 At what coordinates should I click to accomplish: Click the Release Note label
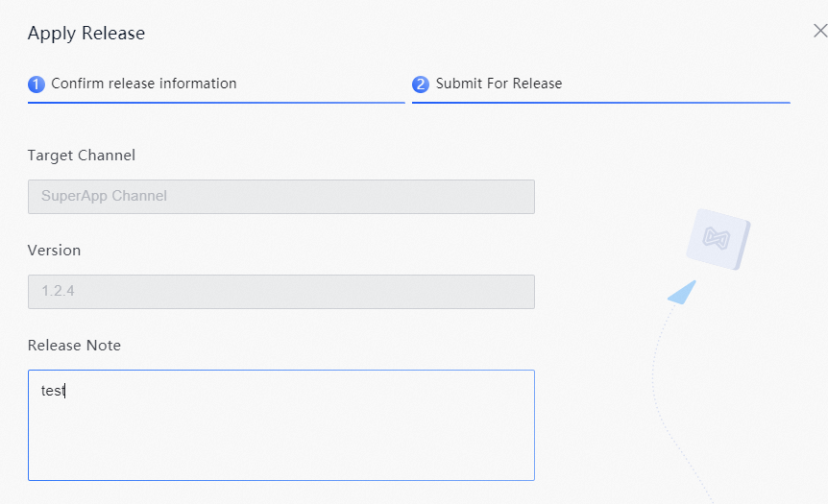[x=74, y=346]
